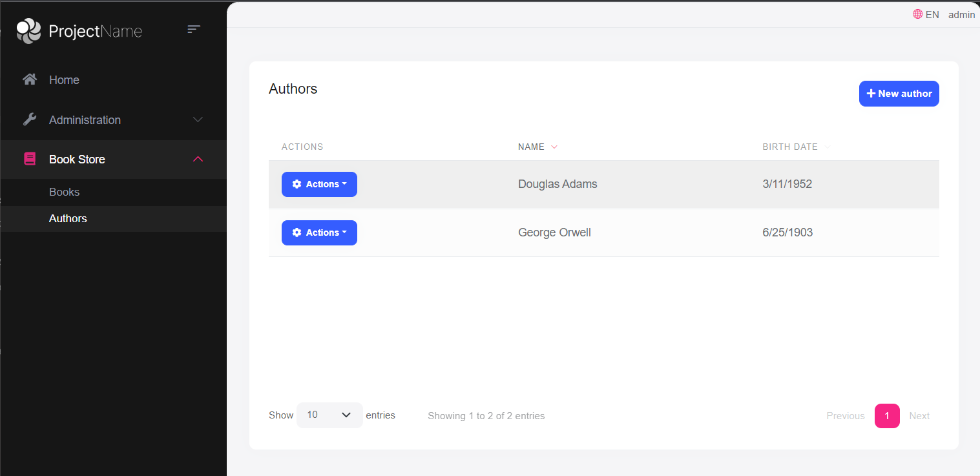Open the Books menu item
Screen dimensions: 980x476
(x=65, y=192)
